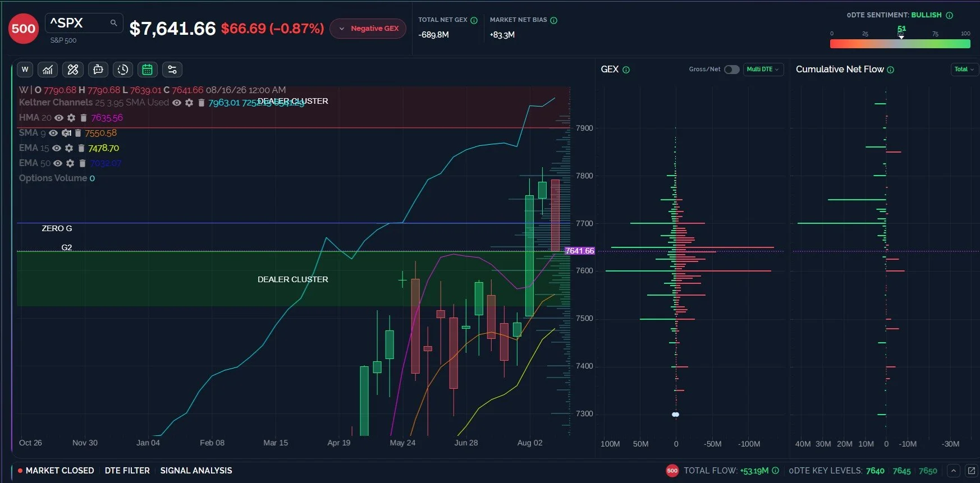
Task: Open the AI bot assistant tool
Action: click(x=98, y=70)
